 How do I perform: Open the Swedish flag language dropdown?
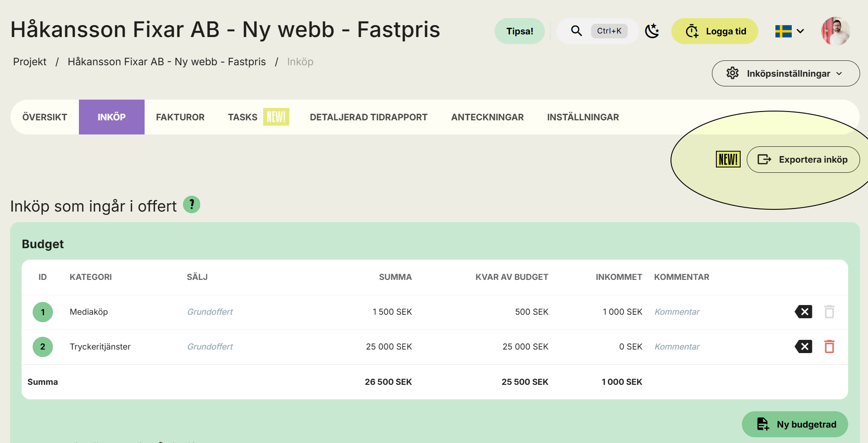(x=790, y=31)
